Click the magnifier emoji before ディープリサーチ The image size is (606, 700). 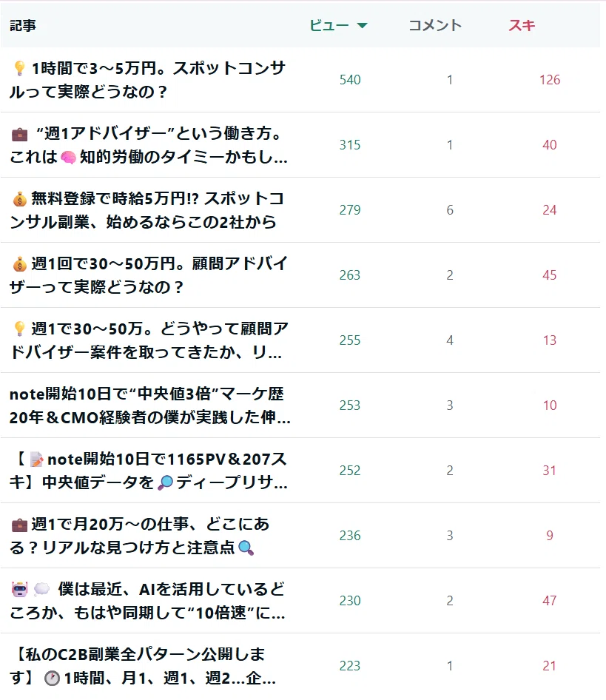click(x=165, y=482)
